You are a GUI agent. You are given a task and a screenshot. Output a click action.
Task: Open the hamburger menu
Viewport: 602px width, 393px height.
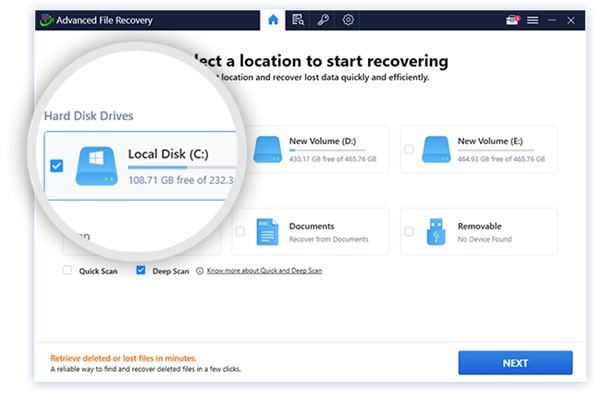tap(533, 20)
